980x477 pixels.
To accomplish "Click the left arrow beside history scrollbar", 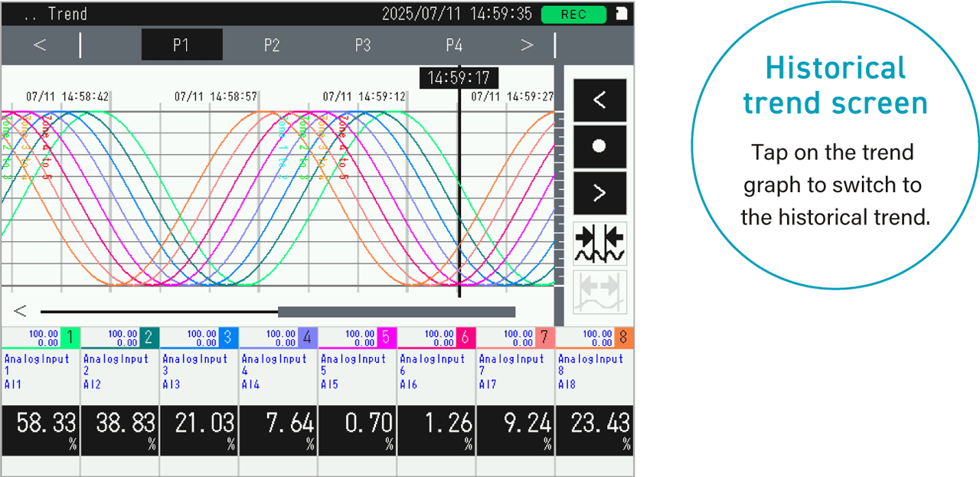I will click(x=21, y=311).
